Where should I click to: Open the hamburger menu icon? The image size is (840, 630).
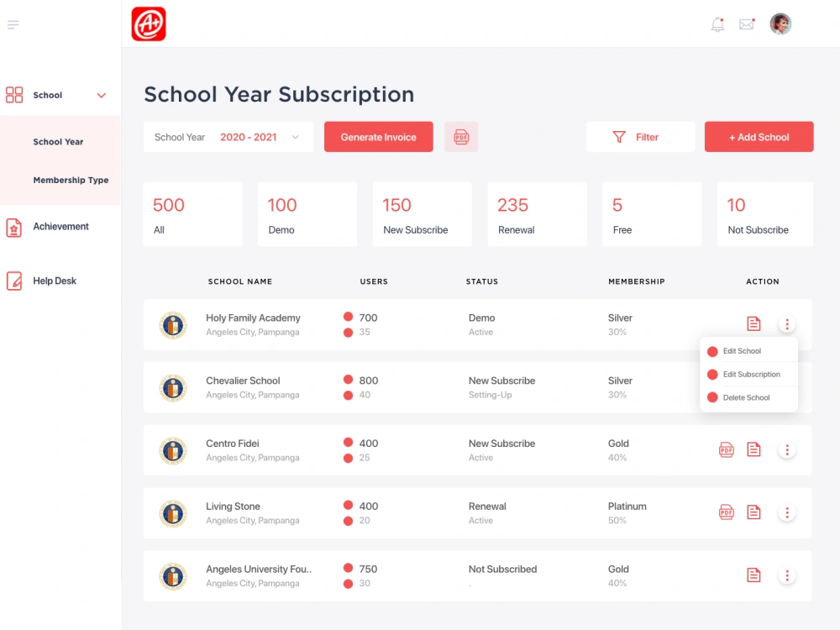tap(13, 24)
